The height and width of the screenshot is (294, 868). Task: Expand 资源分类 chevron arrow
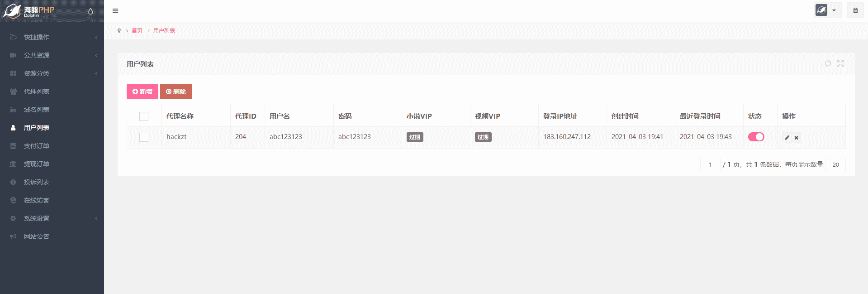pos(96,73)
